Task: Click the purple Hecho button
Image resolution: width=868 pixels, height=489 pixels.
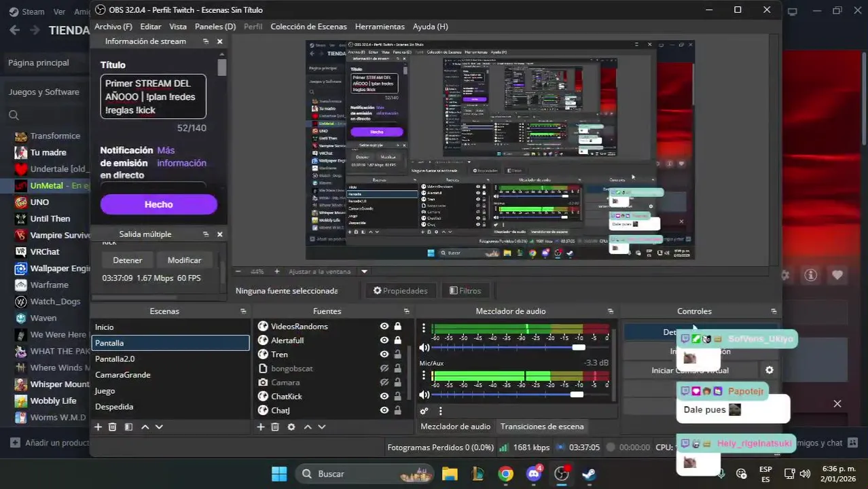Action: [x=159, y=204]
